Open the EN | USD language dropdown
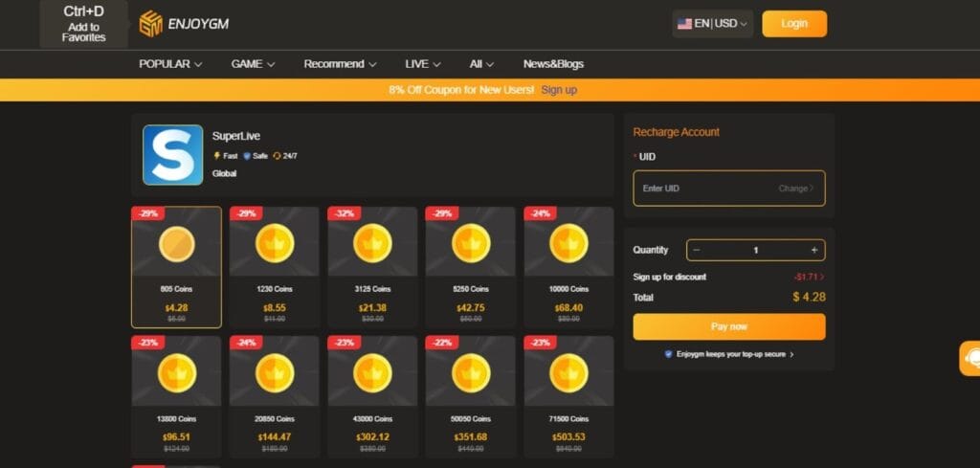 coord(713,24)
